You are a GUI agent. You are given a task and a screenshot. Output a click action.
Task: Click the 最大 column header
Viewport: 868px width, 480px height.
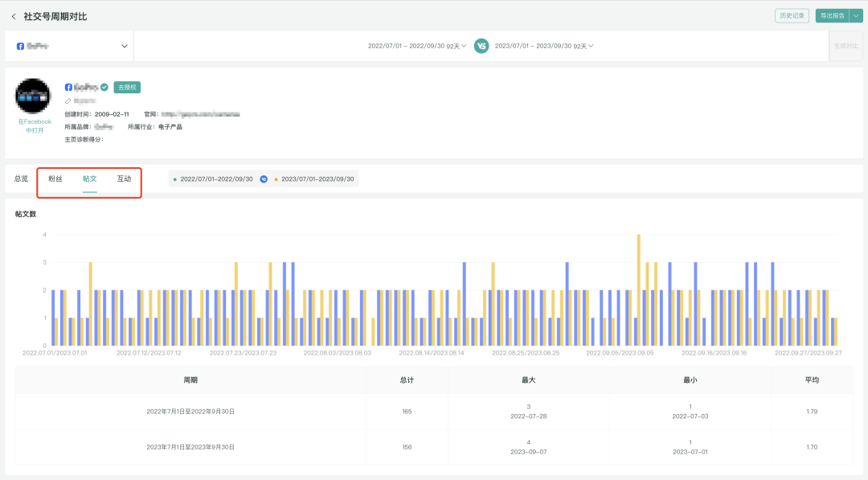pos(529,379)
